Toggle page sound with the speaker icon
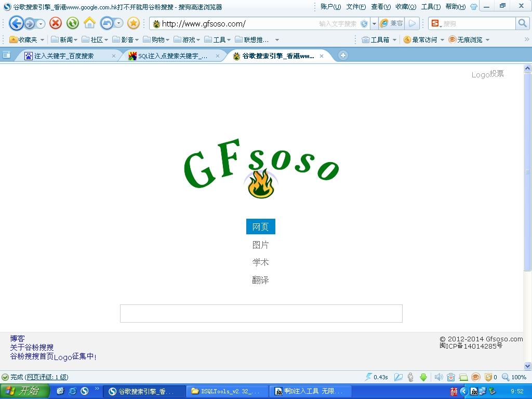The width and height of the screenshot is (532, 399). [x=438, y=377]
